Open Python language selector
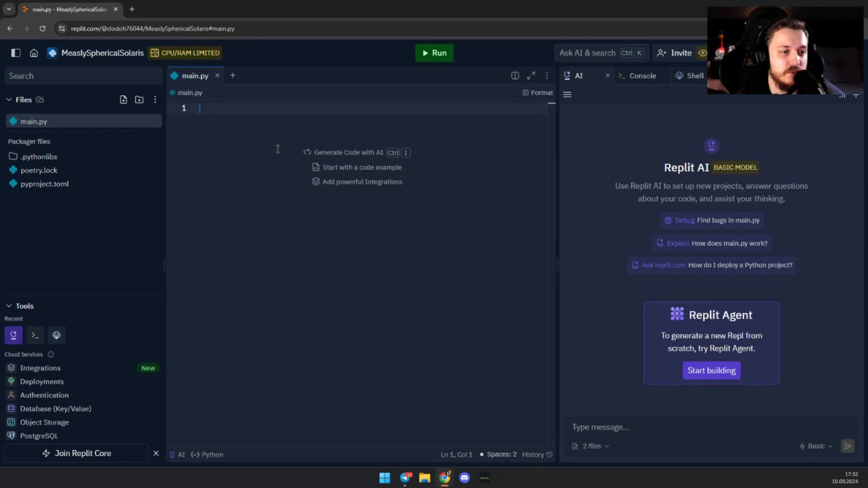868x488 pixels. [207, 455]
